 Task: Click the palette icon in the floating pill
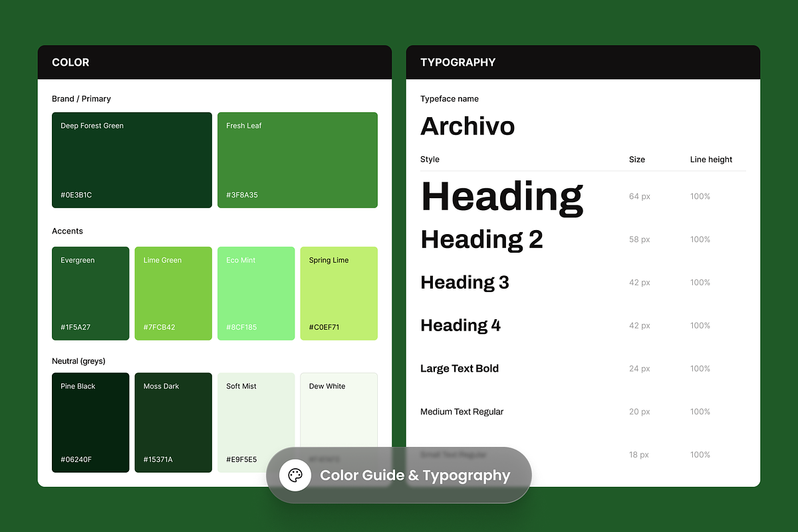[295, 475]
